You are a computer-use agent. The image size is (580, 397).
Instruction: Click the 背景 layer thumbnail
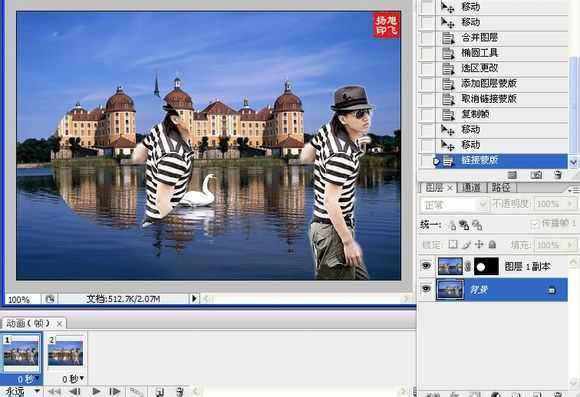point(450,289)
